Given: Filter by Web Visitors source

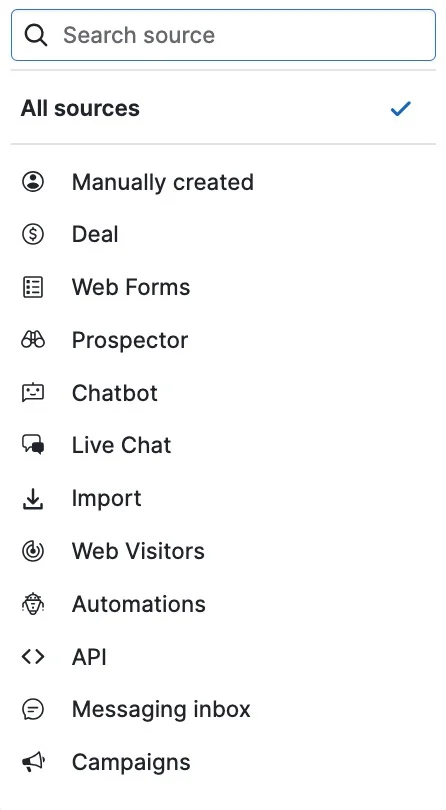Looking at the screenshot, I should [x=223, y=551].
